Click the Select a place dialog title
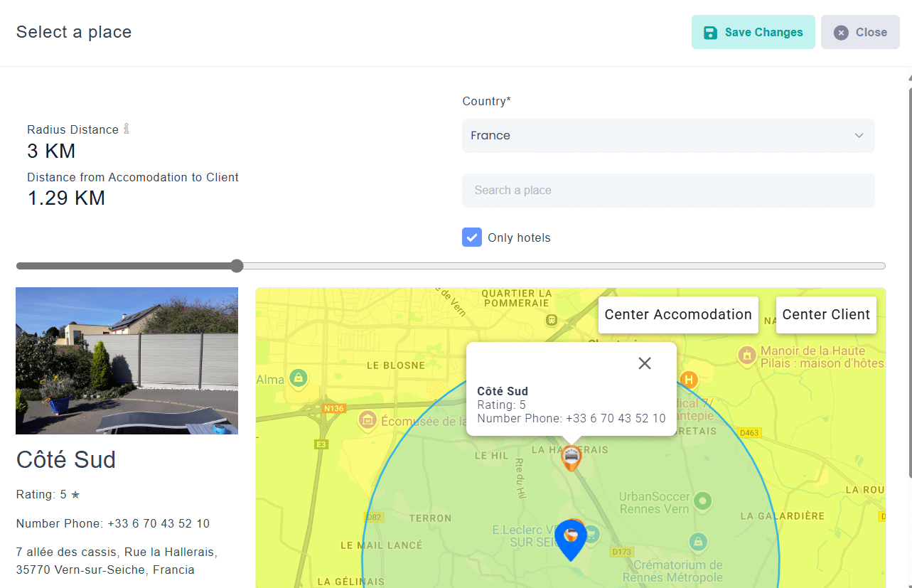 (x=74, y=32)
